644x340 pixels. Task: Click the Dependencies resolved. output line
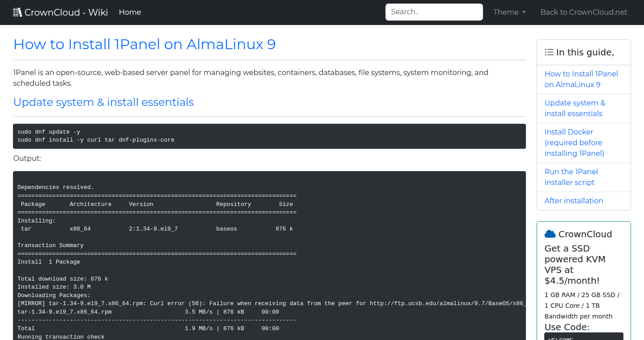point(55,187)
